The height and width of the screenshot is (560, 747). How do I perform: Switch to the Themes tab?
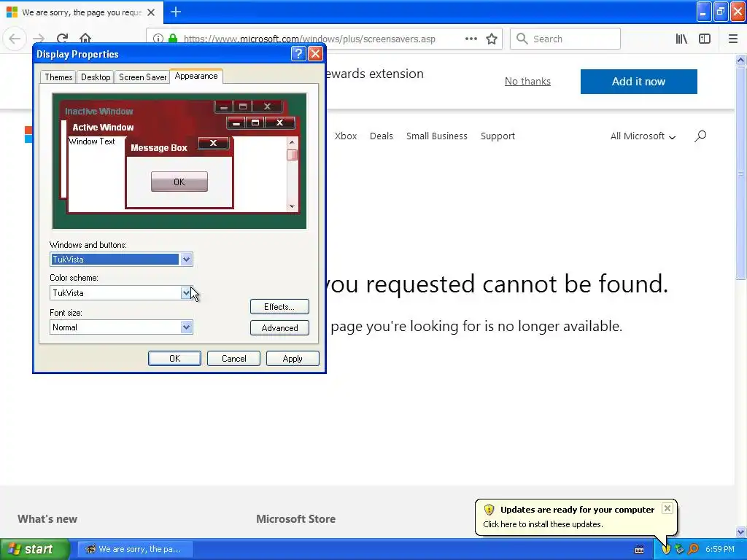point(58,77)
